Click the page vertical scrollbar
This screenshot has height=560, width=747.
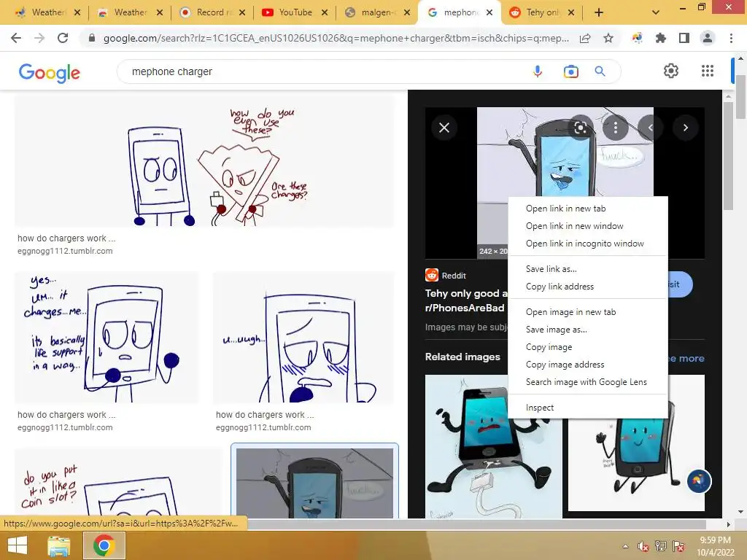pos(740,98)
